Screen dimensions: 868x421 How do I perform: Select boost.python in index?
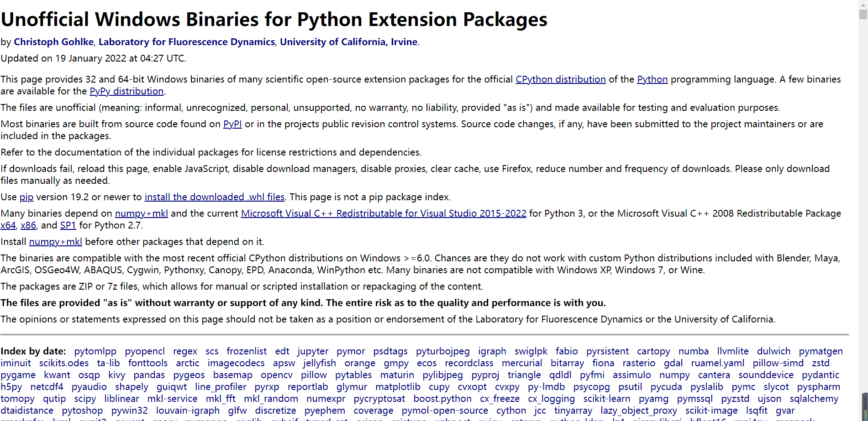(x=442, y=399)
